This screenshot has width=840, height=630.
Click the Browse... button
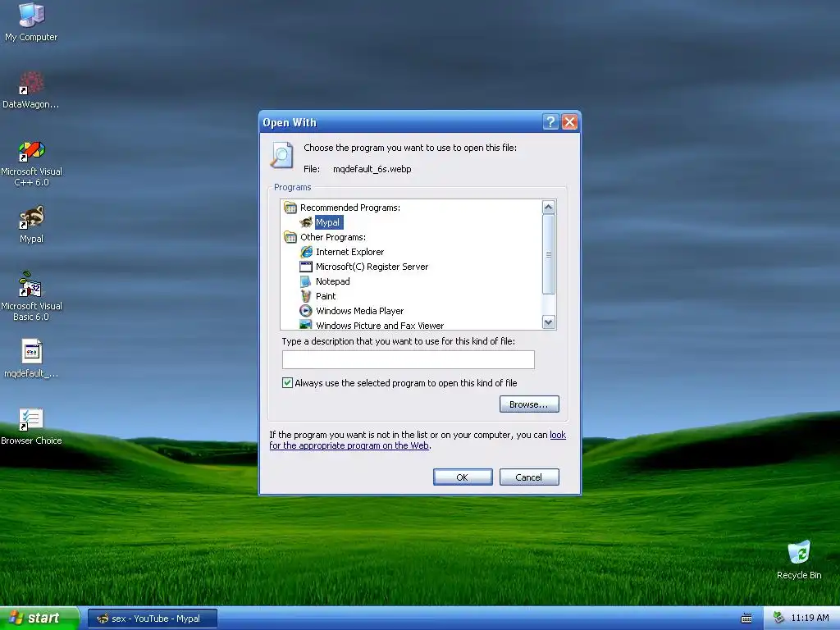[x=529, y=404]
